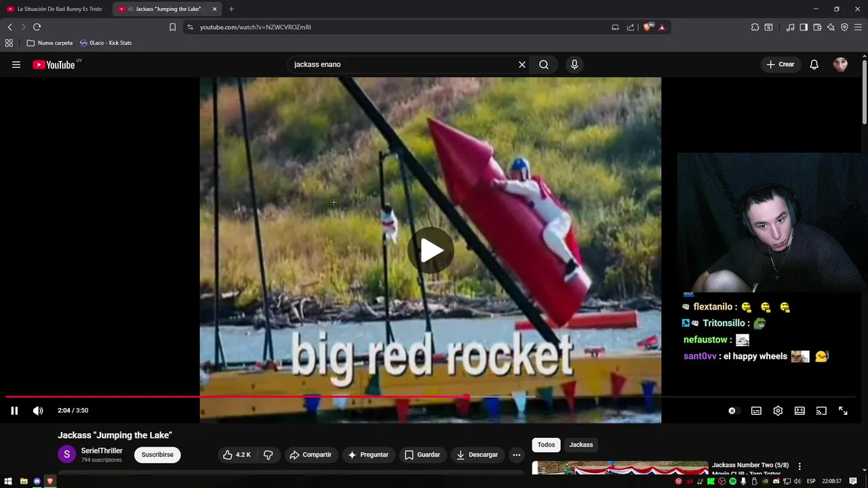Toggle the browser sidebar panel
Viewport: 868px width, 488px height.
804,27
